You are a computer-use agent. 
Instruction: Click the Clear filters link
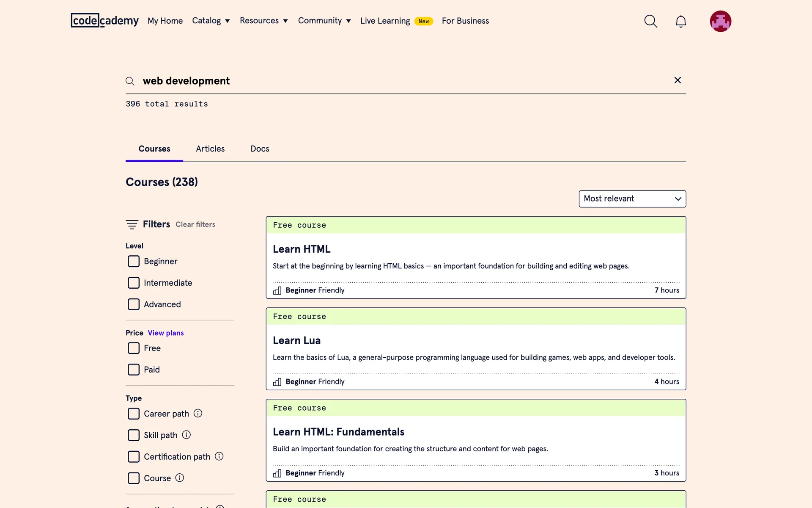click(195, 224)
